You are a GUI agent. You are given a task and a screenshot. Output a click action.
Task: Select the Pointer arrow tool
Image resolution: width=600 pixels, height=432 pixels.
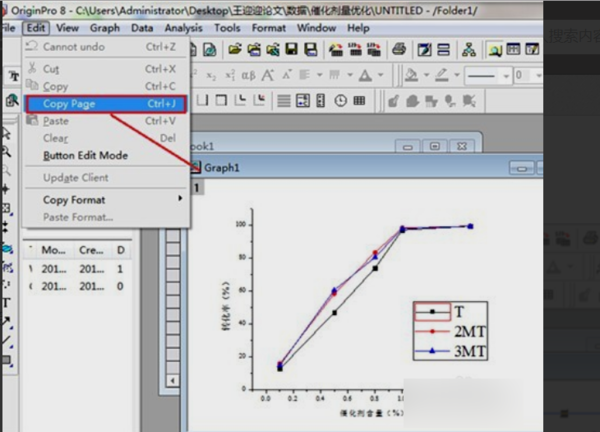click(7, 134)
